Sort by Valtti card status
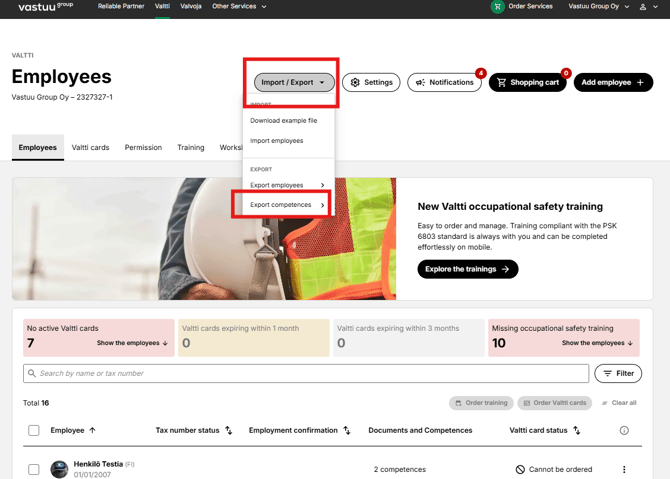 tap(577, 430)
